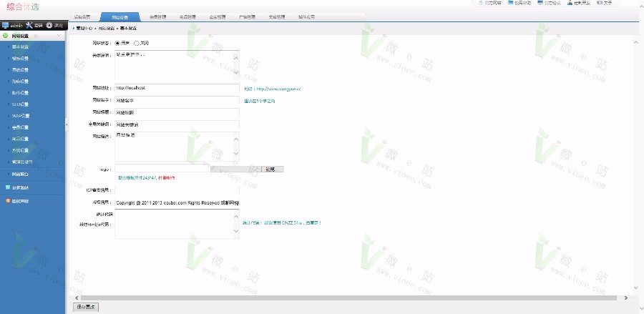This screenshot has height=314, width=644.
Task: Click the 网站描述 textarea up arrow
Action: point(235,139)
